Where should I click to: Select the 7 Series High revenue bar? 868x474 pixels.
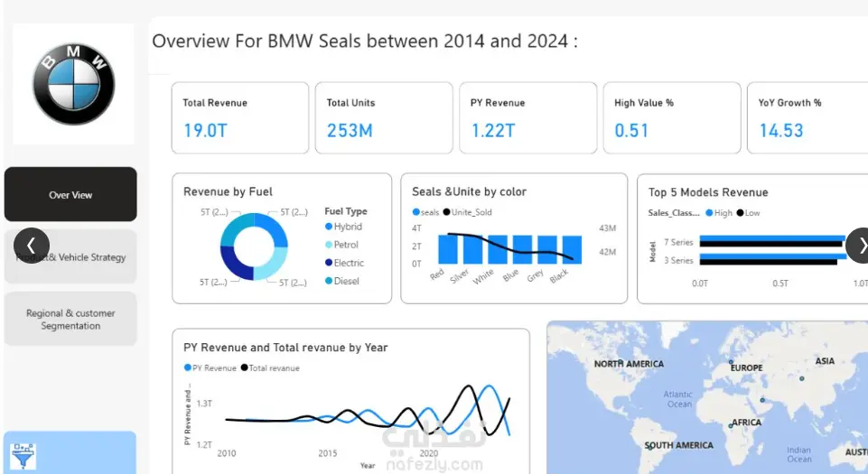point(772,238)
